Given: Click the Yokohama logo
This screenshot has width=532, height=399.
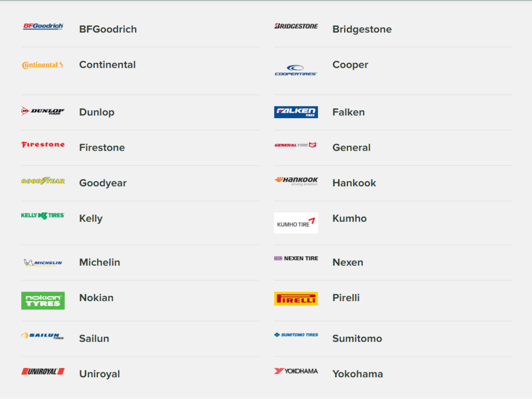Looking at the screenshot, I should pos(296,371).
